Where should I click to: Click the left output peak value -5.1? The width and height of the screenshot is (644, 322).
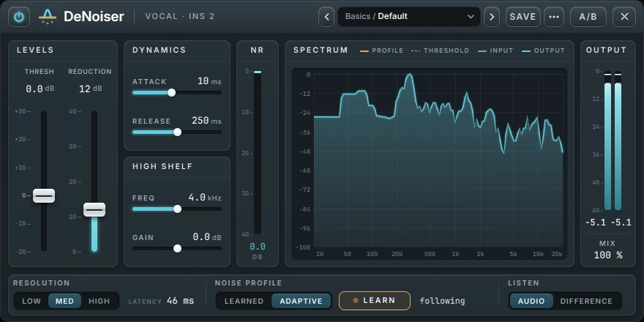(x=596, y=222)
